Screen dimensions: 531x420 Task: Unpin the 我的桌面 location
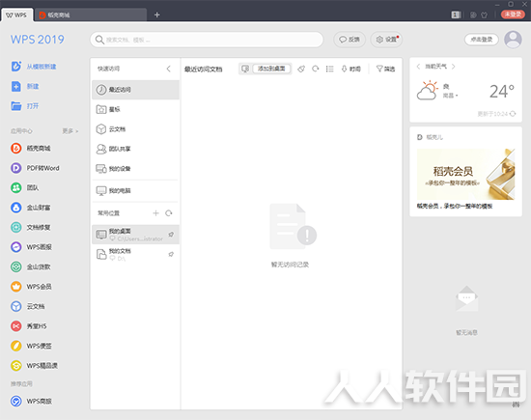point(171,235)
